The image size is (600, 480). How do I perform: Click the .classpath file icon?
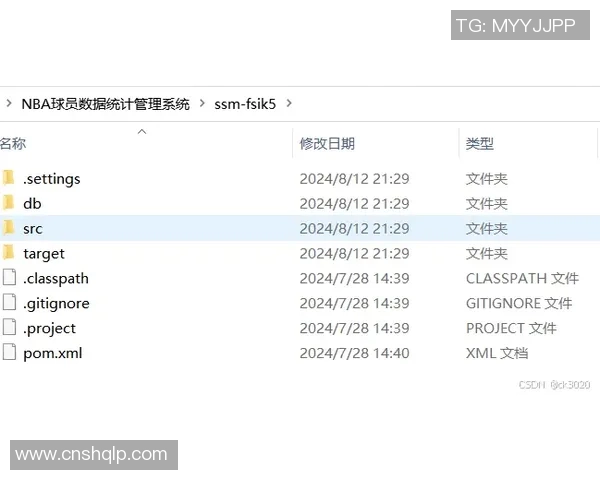pyautogui.click(x=9, y=278)
